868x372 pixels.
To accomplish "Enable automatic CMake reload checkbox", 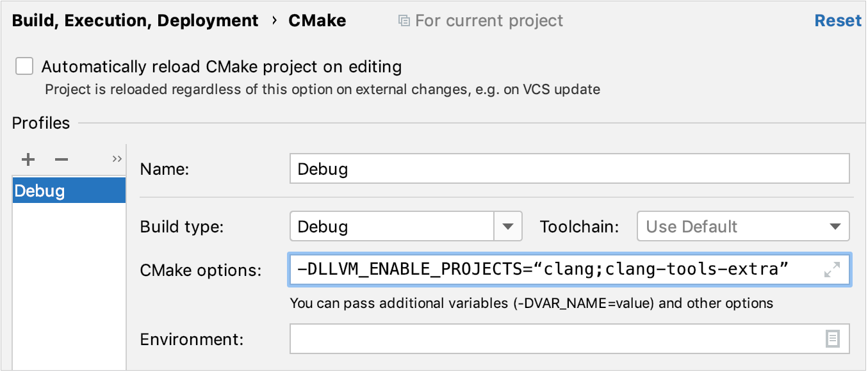I will click(x=24, y=67).
